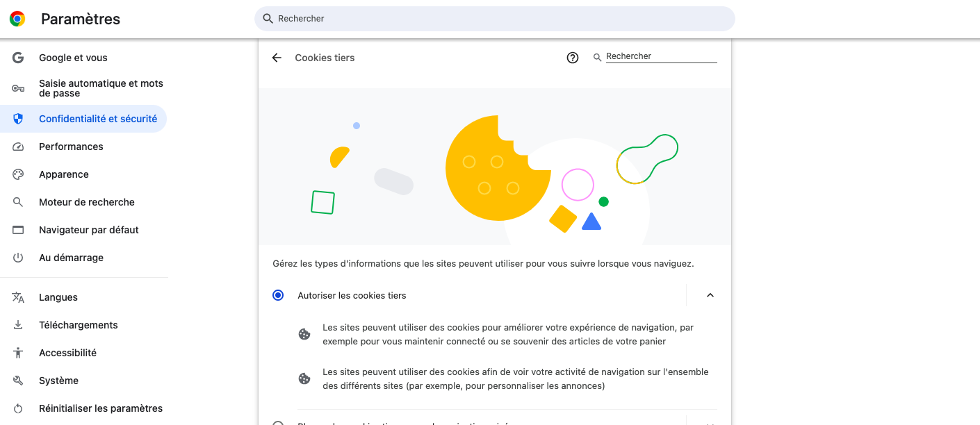
Task: Select the Autoriser les cookies tiers radio
Action: [278, 295]
